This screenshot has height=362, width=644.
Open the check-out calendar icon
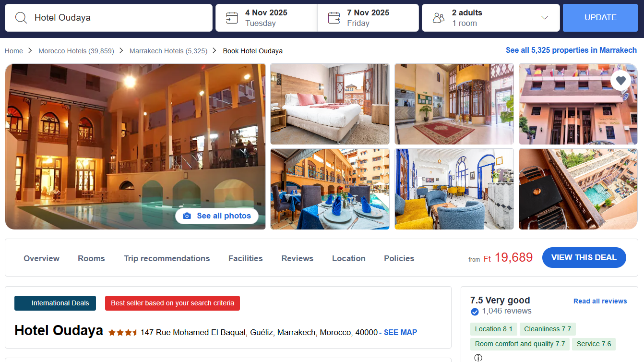tap(334, 18)
